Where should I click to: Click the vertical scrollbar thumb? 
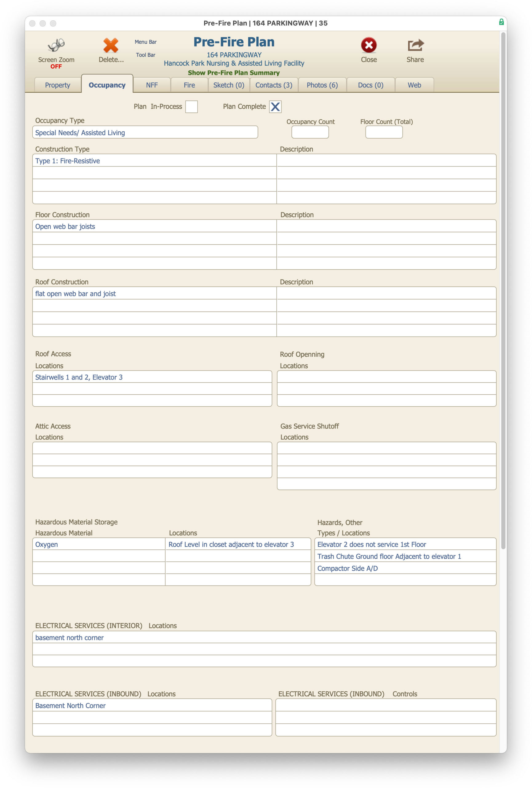point(503,290)
